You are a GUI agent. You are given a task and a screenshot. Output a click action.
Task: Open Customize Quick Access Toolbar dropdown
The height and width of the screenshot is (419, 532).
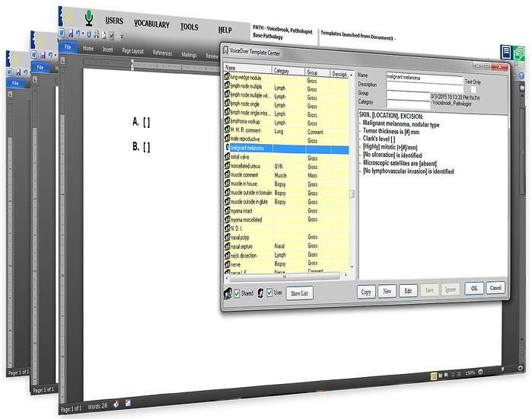pos(122,37)
